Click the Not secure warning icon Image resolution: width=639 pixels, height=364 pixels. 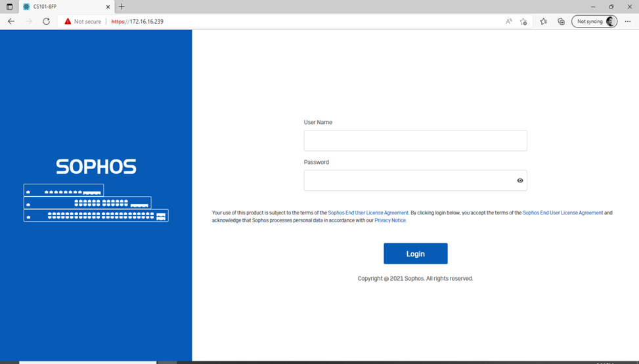68,21
